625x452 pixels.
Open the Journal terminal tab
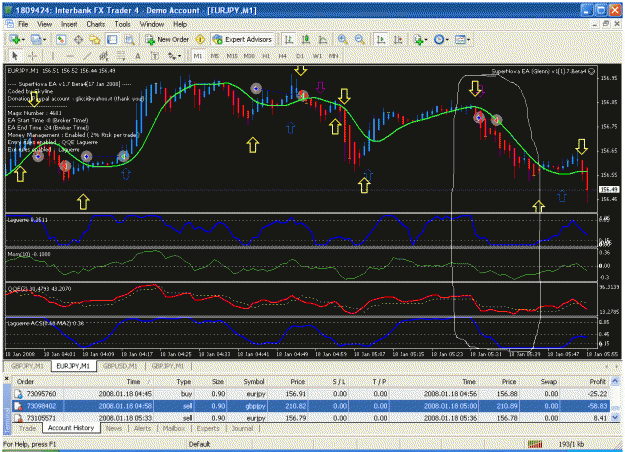click(242, 428)
